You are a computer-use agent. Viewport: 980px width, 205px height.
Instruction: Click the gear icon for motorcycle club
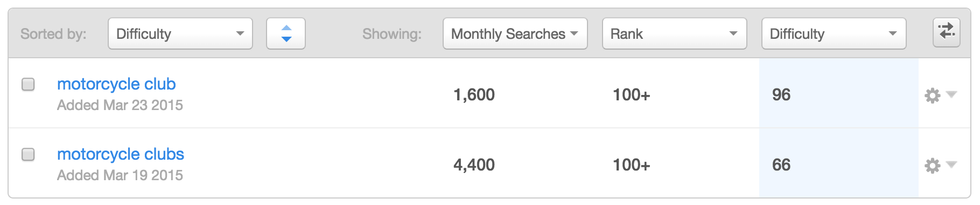coord(932,95)
